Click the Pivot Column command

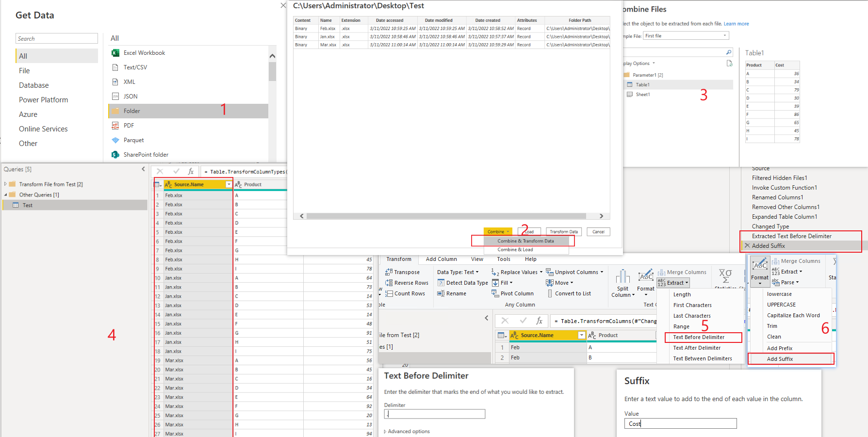(x=512, y=293)
